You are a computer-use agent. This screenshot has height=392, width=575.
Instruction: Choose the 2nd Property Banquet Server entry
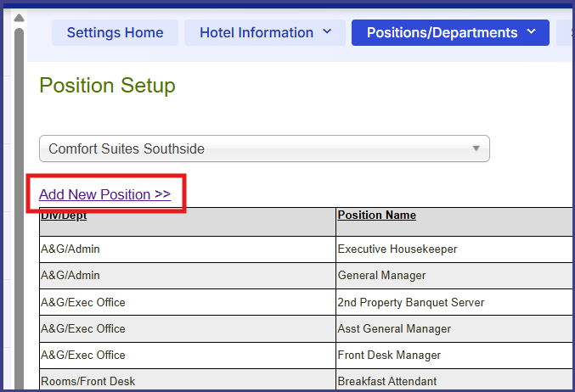tap(411, 302)
